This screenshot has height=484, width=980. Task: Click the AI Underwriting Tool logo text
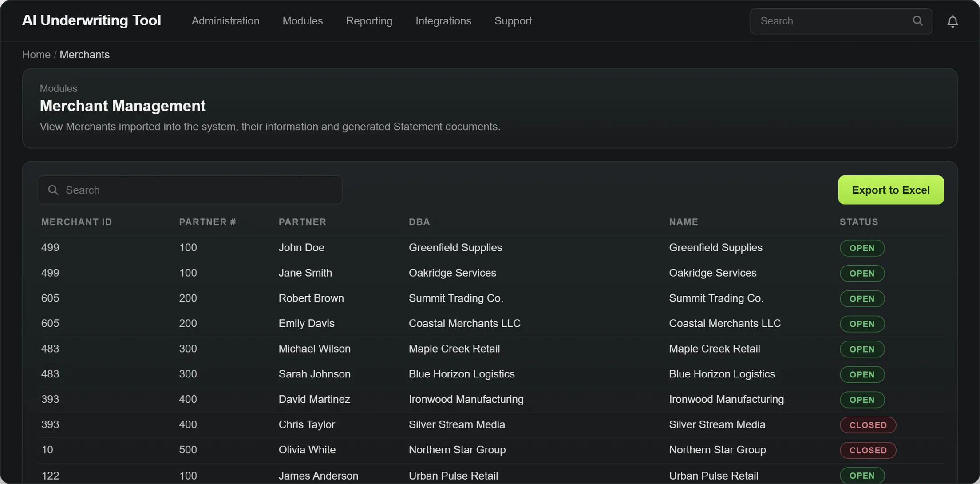pos(91,20)
